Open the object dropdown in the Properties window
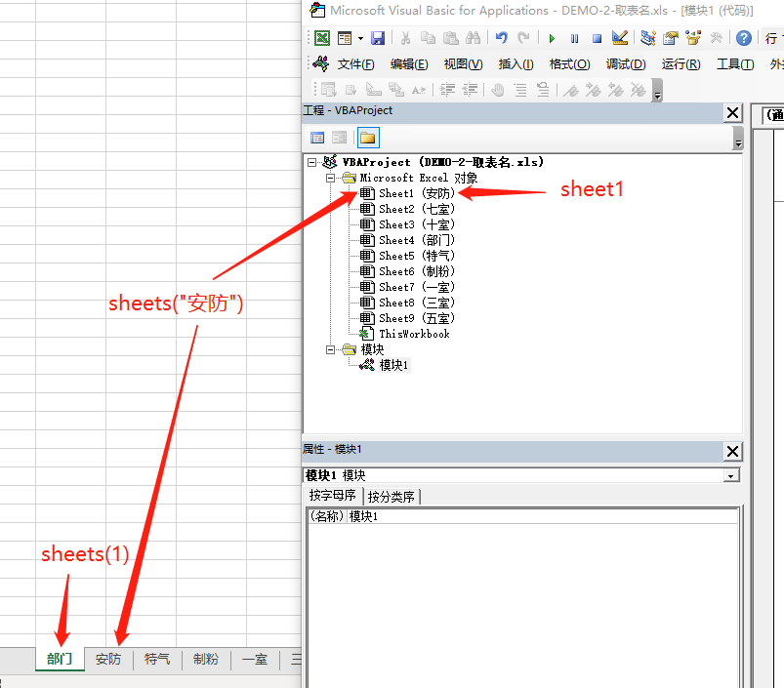 [729, 475]
